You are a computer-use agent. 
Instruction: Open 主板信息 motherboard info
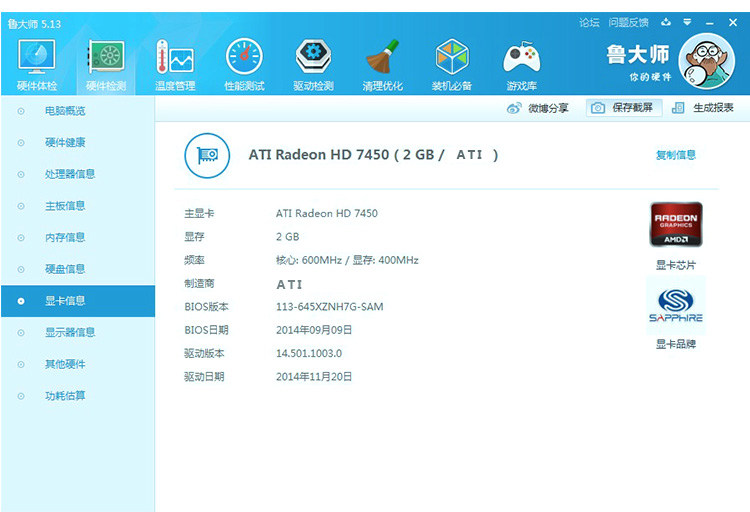coord(78,206)
